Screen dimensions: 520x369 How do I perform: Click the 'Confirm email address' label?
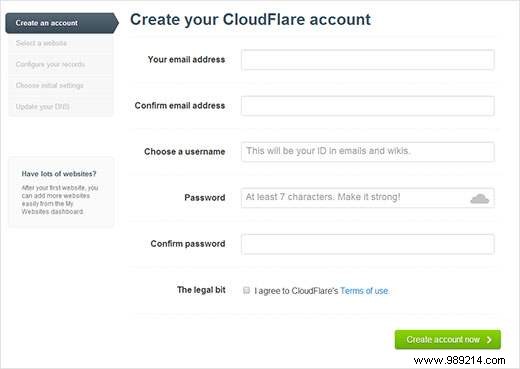180,105
